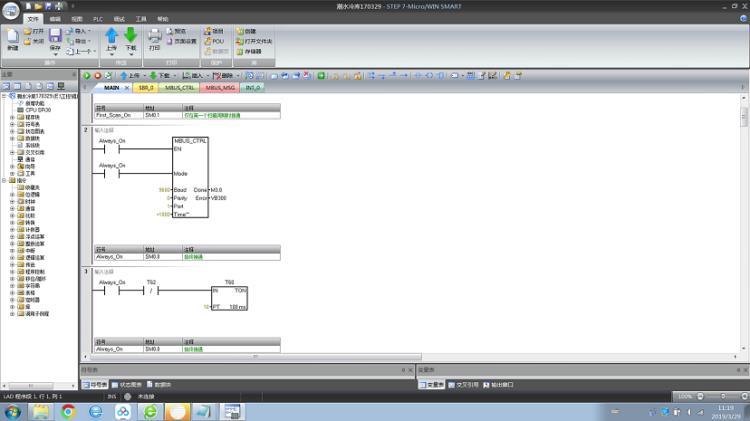
Task: Click the large blue Upload arrow in ribbon
Action: click(111, 35)
